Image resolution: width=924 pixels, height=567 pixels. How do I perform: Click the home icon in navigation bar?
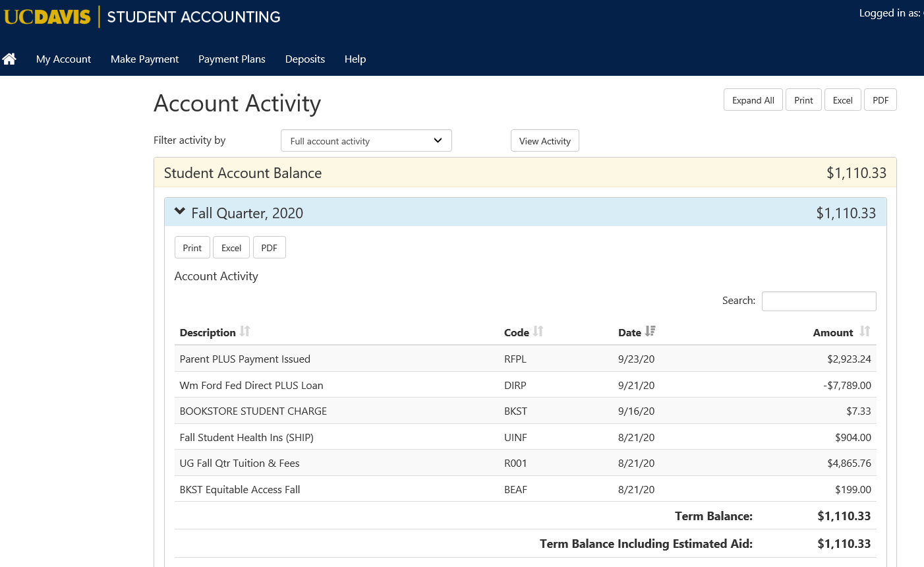click(9, 59)
